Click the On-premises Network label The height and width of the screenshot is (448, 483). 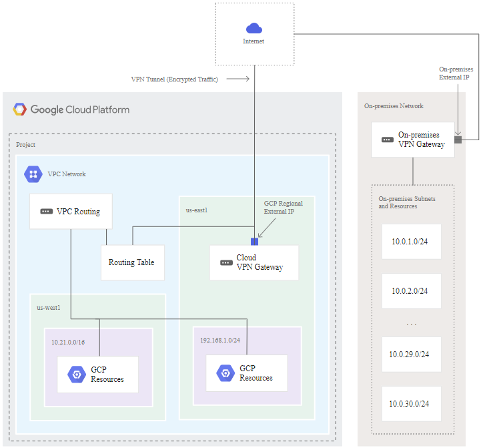[394, 105]
